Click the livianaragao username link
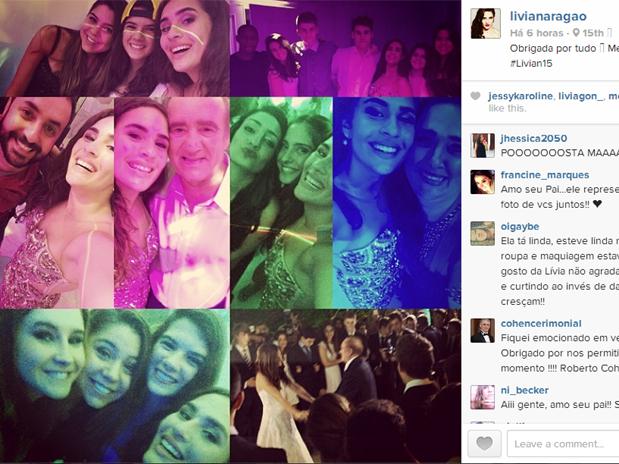619x464 pixels. pos(548,16)
